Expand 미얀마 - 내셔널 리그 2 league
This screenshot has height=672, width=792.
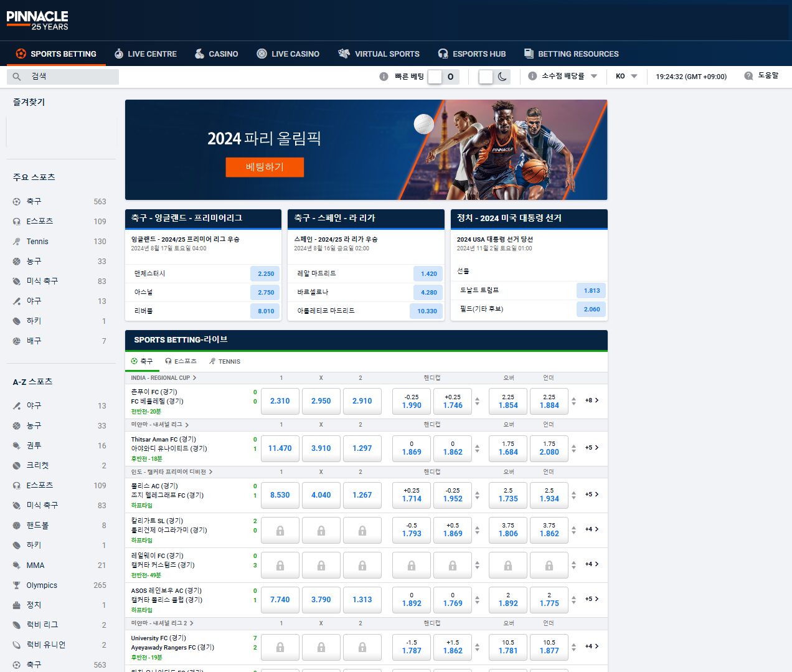click(x=163, y=623)
